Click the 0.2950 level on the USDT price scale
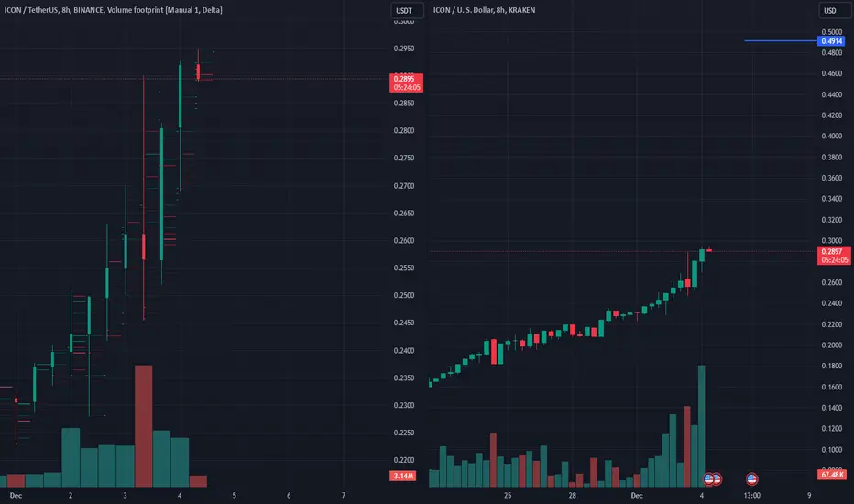 click(x=404, y=49)
